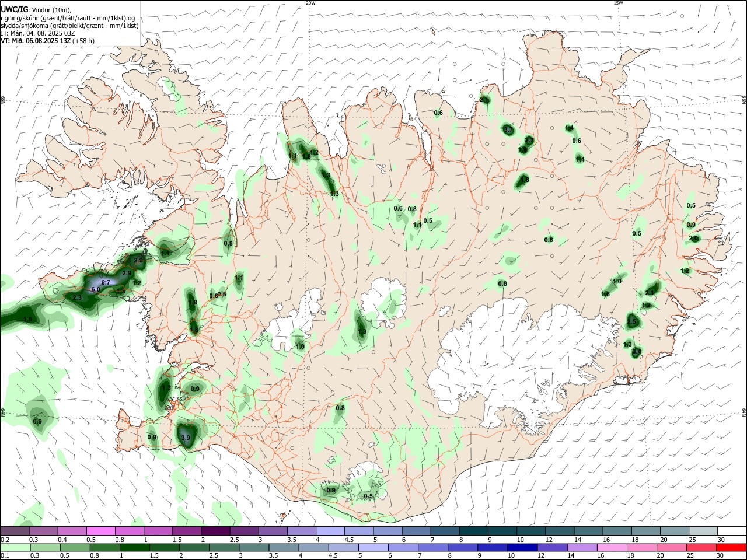
Task: Pick the dark navy blue swatch in the rain legend
Action: (521, 547)
